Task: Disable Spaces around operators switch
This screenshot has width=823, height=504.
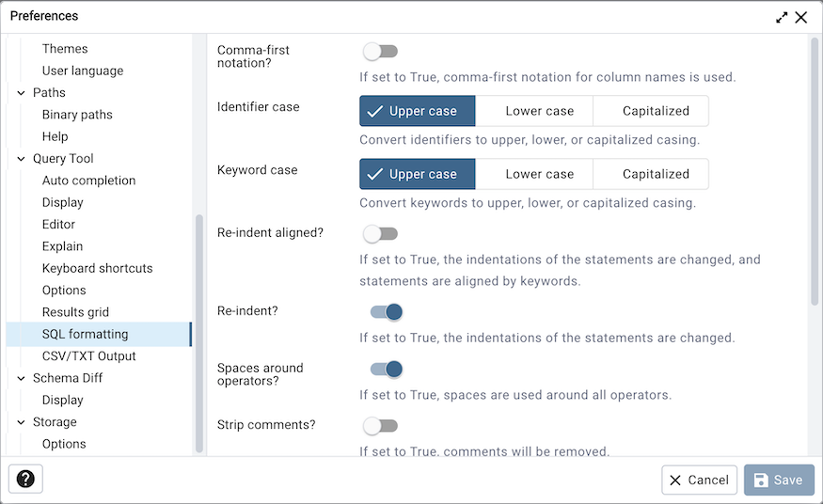Action: pyautogui.click(x=386, y=370)
